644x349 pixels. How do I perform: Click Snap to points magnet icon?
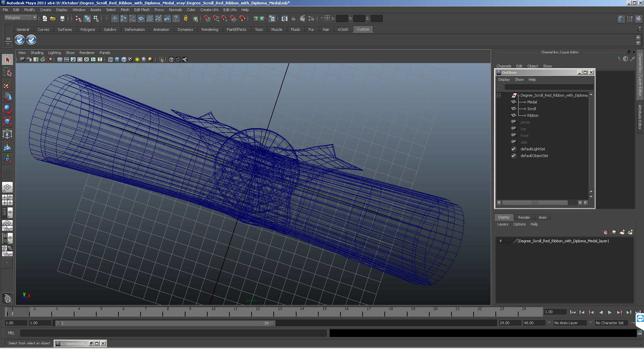tap(225, 18)
